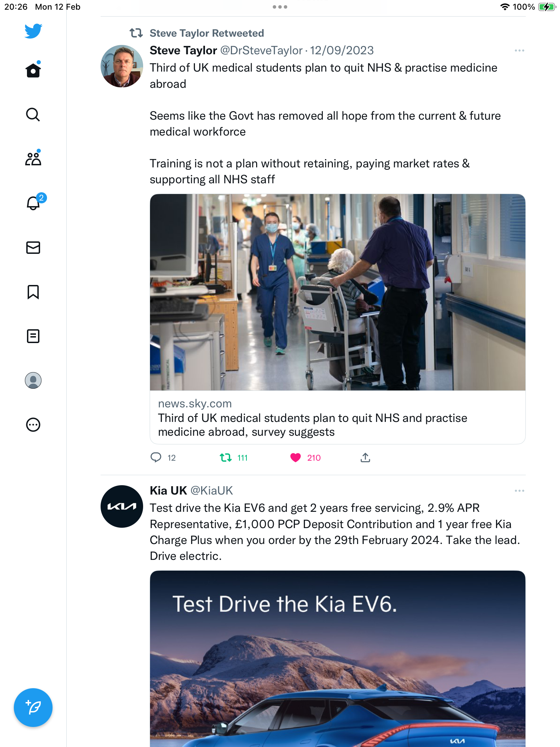Open more options on Steve Taylor's tweet
The image size is (560, 747).
[519, 50]
